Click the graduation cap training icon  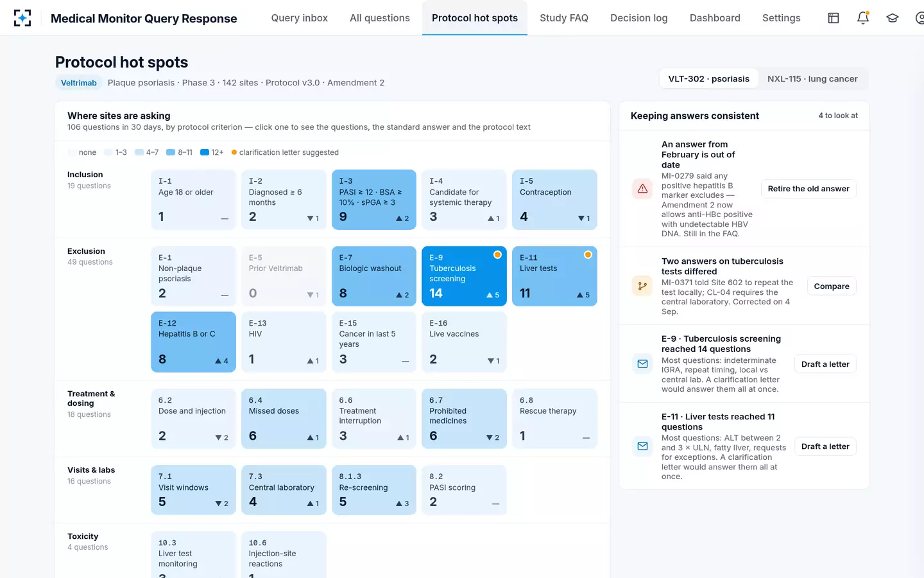tap(893, 18)
